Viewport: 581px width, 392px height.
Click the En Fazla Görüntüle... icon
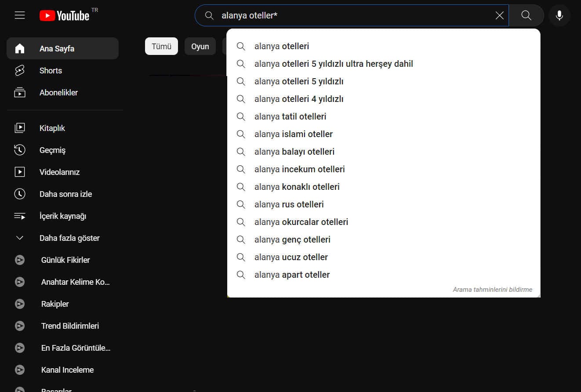20,348
